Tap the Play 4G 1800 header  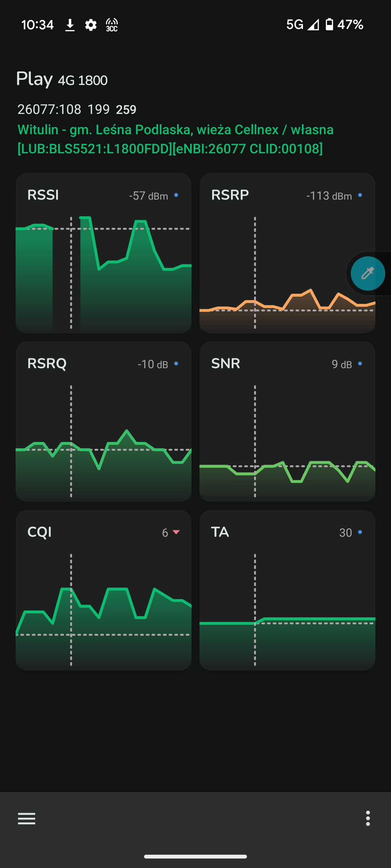tap(62, 79)
